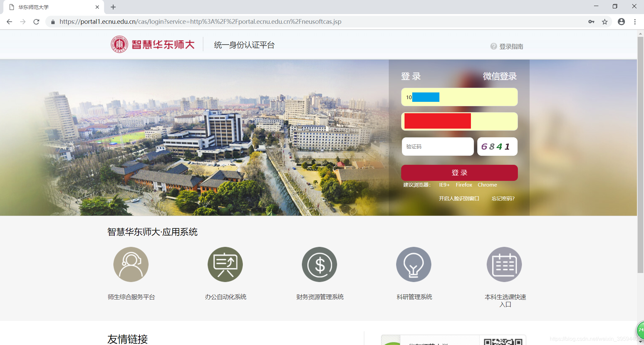Image resolution: width=644 pixels, height=345 pixels.
Task: Click the red 登 录 button
Action: 460,173
